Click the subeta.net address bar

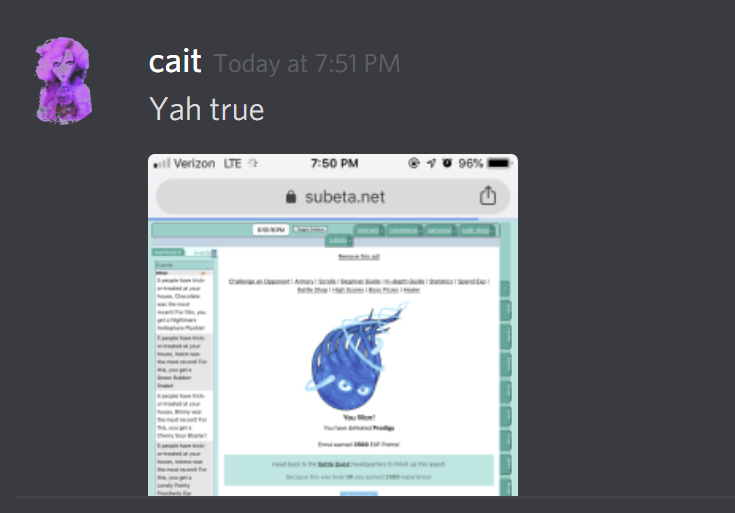click(x=333, y=196)
